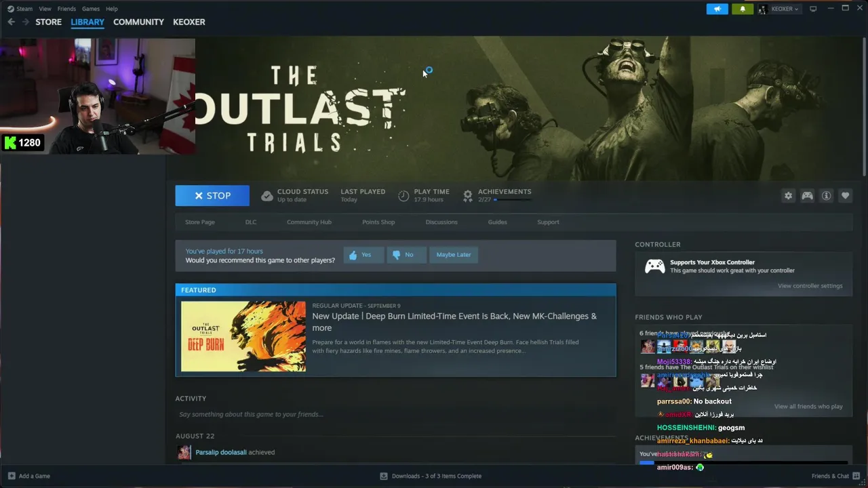Image resolution: width=868 pixels, height=488 pixels.
Task: Choose Maybe Later for recommendation
Action: (x=454, y=255)
